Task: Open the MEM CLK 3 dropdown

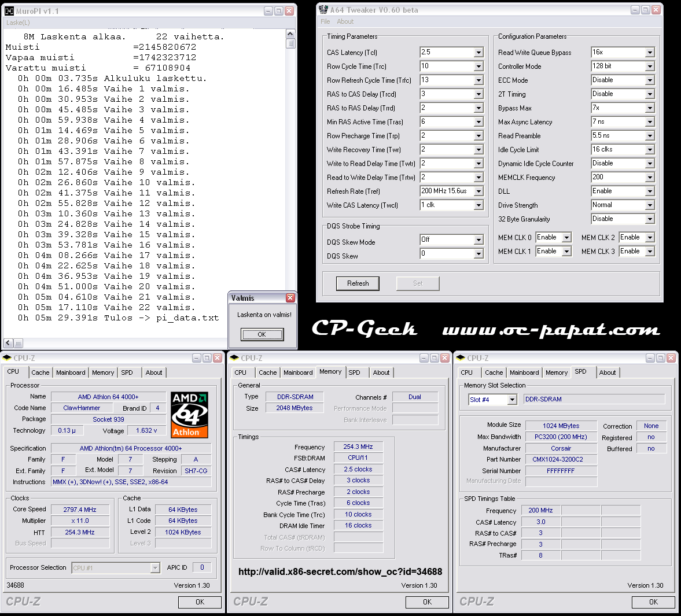Action: [650, 252]
